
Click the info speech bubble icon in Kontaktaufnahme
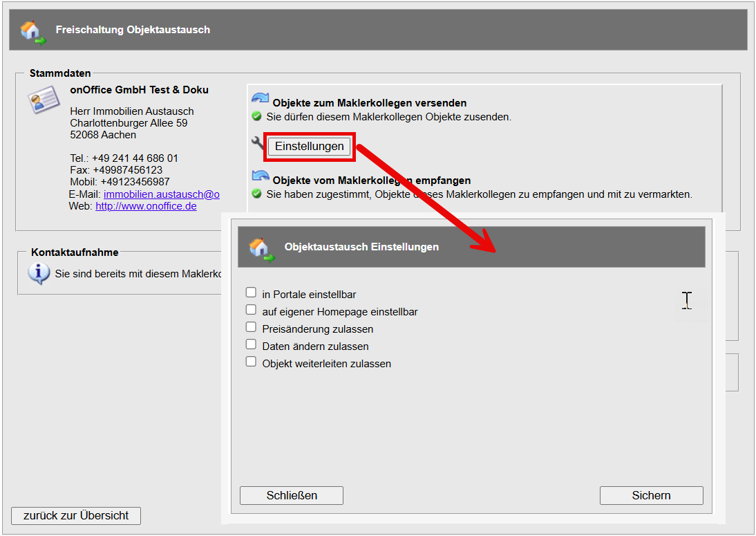pos(39,273)
